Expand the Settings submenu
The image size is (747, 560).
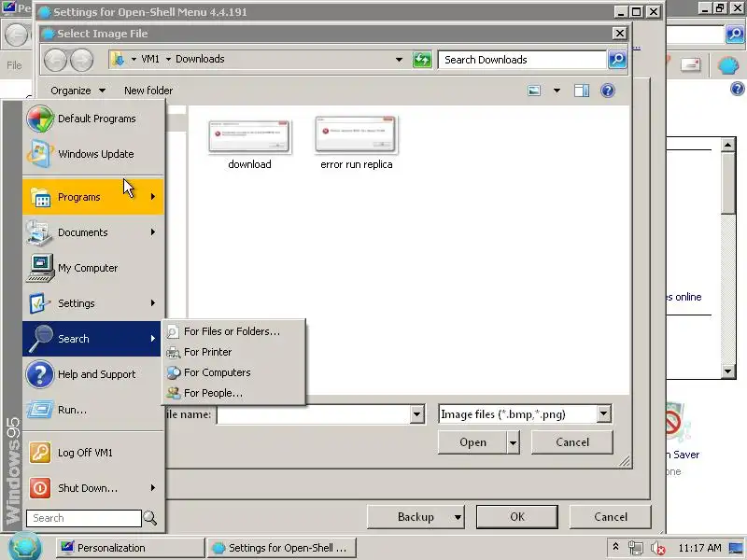pyautogui.click(x=92, y=303)
